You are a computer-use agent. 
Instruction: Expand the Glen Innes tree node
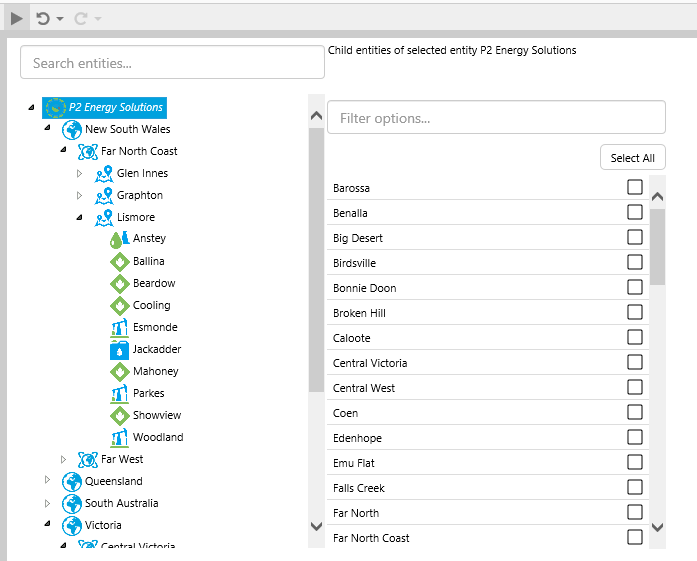[x=80, y=174]
